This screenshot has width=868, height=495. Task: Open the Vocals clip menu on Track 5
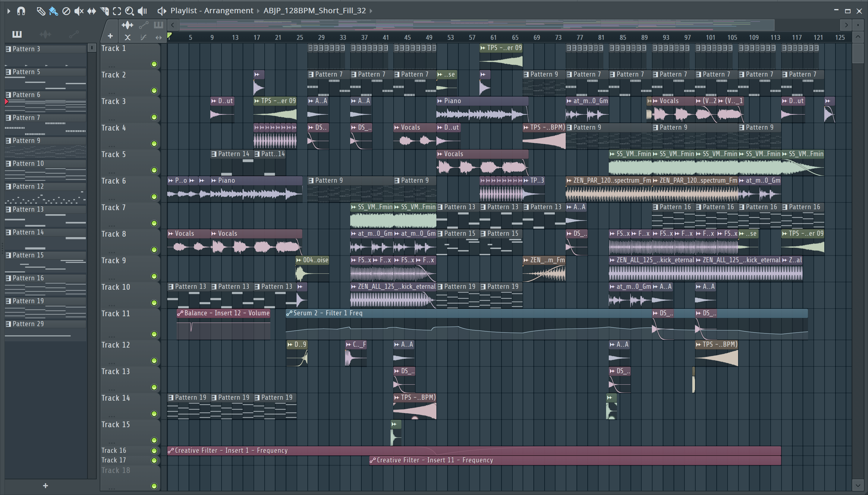(440, 154)
